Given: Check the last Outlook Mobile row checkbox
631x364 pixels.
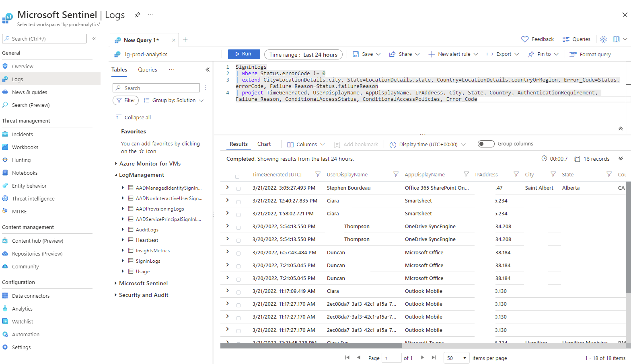Looking at the screenshot, I should point(238,331).
